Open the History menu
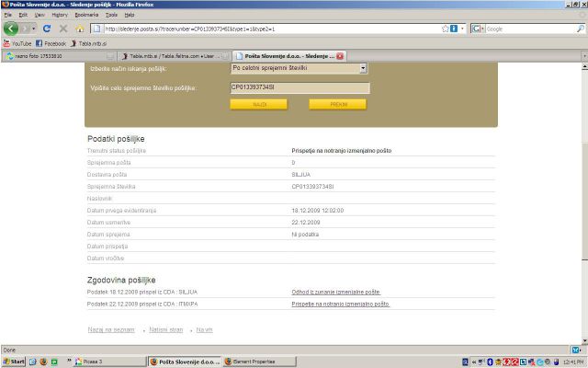Viewport: 588px width, 368px height. (x=60, y=15)
